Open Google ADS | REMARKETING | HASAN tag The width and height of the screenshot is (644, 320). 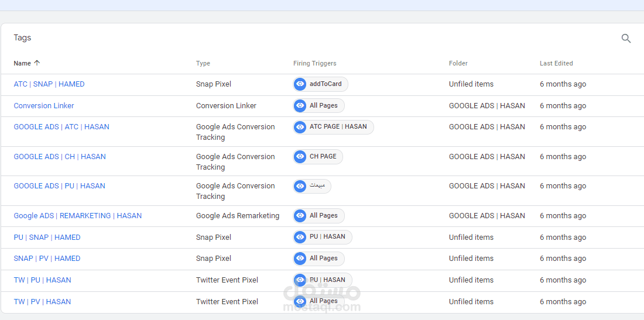(78, 216)
